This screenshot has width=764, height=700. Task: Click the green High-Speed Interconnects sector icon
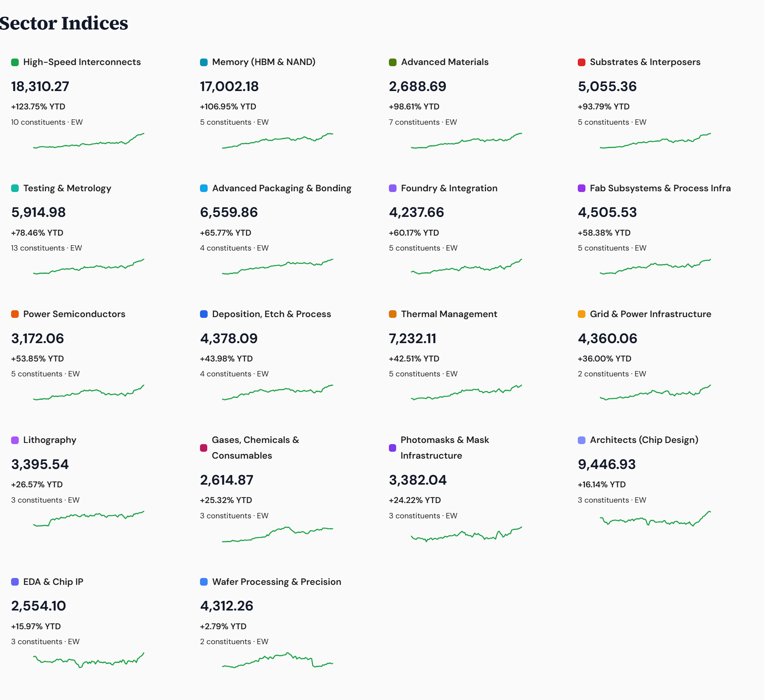[15, 62]
